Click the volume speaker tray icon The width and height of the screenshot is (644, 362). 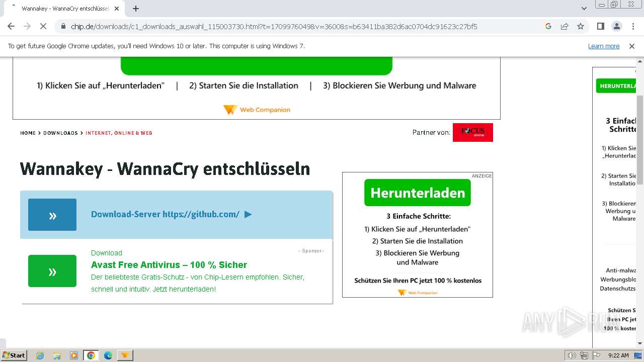572,355
